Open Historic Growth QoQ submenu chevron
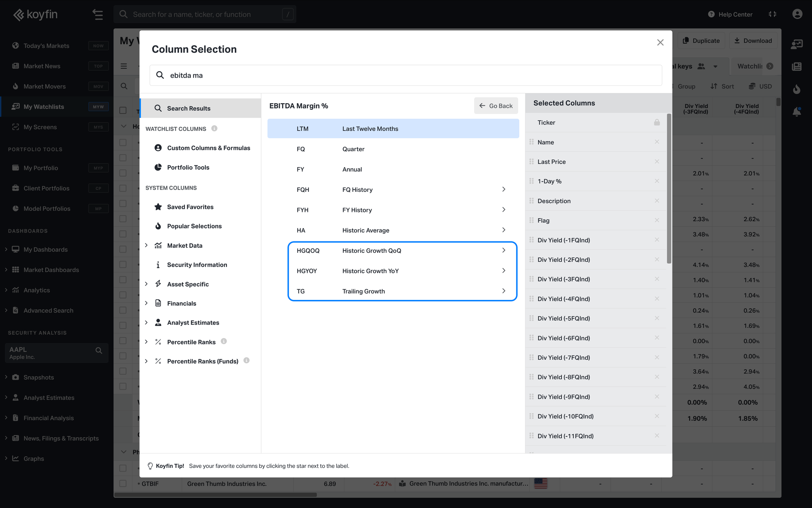 pyautogui.click(x=503, y=250)
